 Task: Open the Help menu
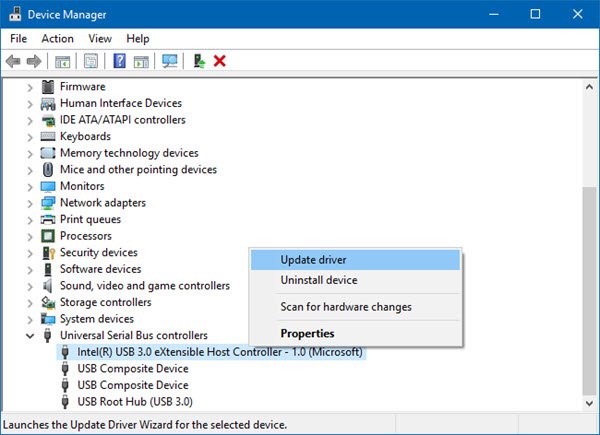138,39
